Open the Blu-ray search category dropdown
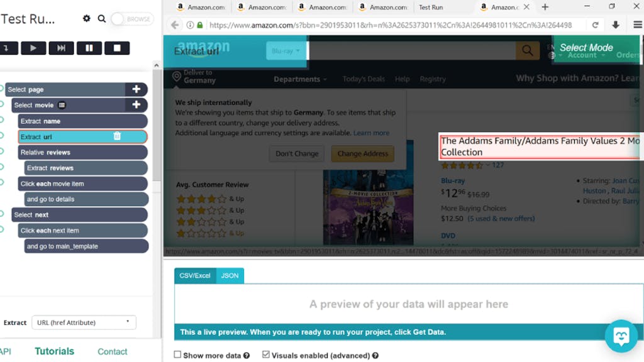 286,51
